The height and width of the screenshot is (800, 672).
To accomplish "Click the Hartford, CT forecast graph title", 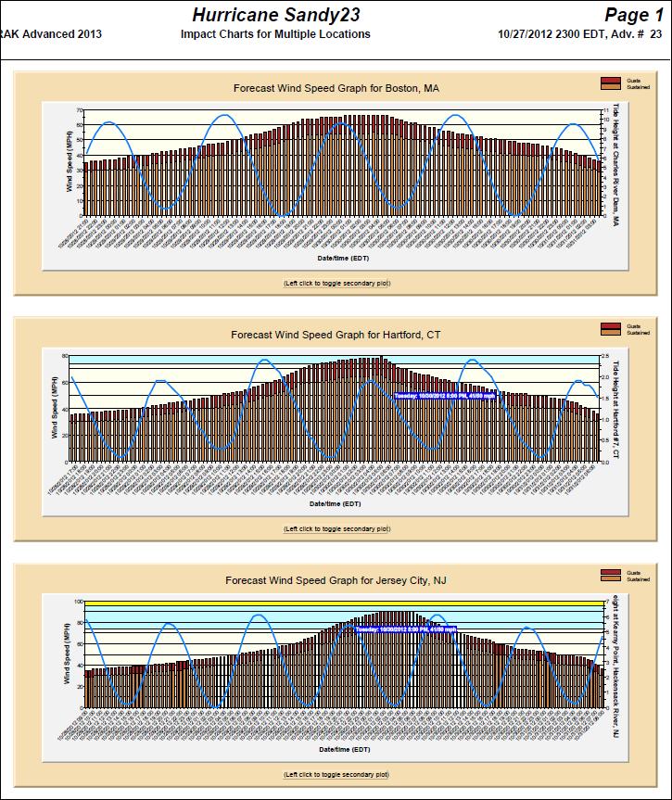I will pyautogui.click(x=336, y=334).
